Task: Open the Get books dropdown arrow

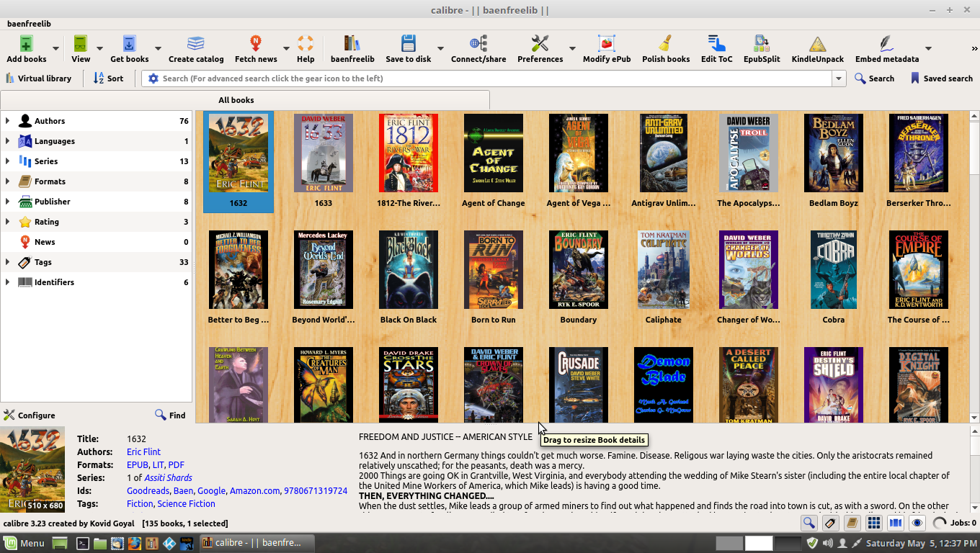Action: click(158, 49)
